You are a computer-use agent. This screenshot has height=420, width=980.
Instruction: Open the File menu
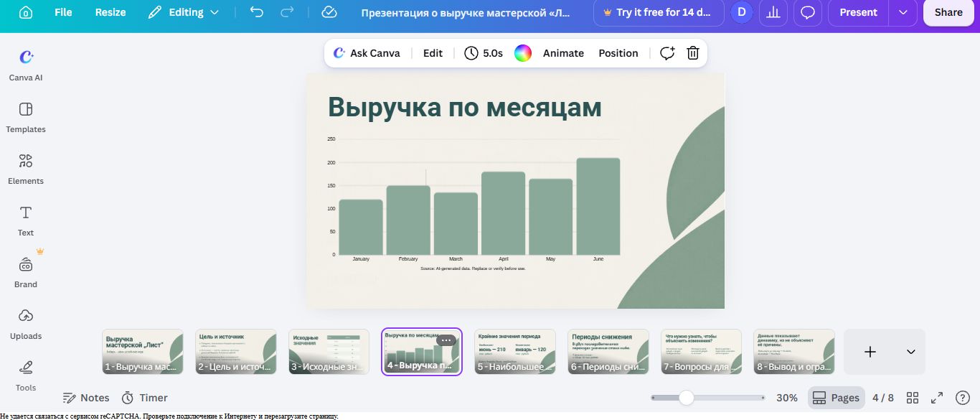pyautogui.click(x=63, y=12)
